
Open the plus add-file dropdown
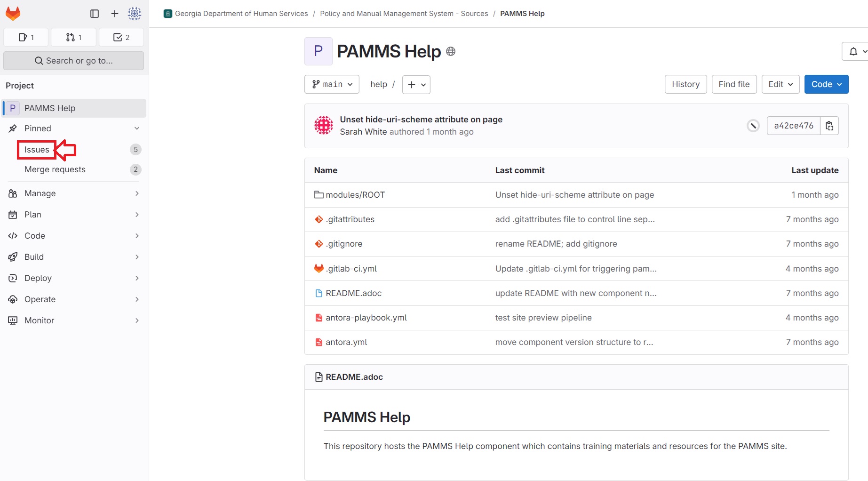[x=416, y=85]
